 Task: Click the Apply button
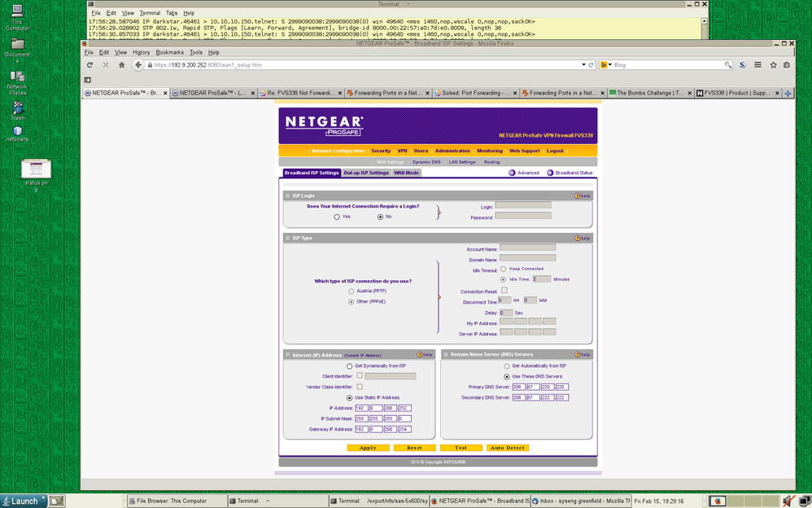[368, 448]
